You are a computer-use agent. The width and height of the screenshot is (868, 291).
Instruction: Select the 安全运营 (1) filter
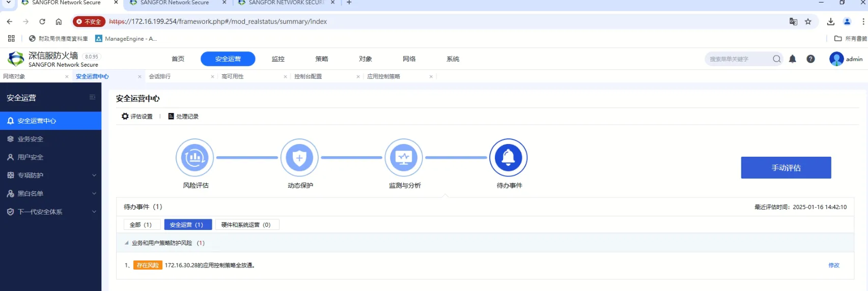coord(188,225)
